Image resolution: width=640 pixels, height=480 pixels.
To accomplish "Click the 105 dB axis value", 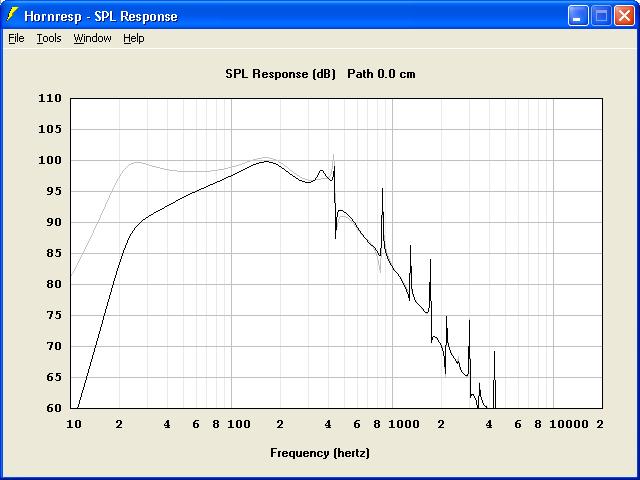I will coord(50,129).
